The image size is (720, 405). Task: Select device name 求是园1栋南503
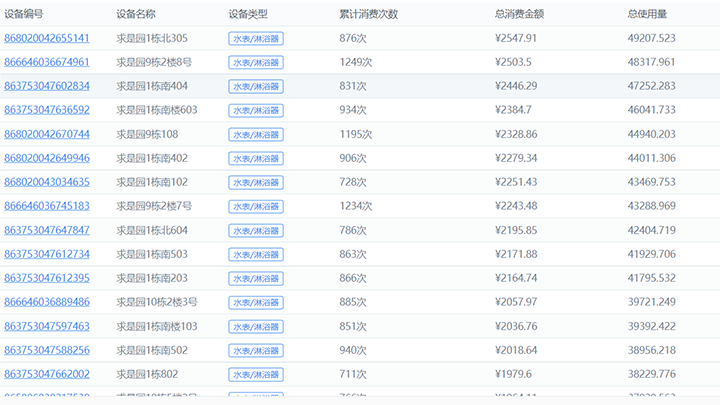point(152,254)
